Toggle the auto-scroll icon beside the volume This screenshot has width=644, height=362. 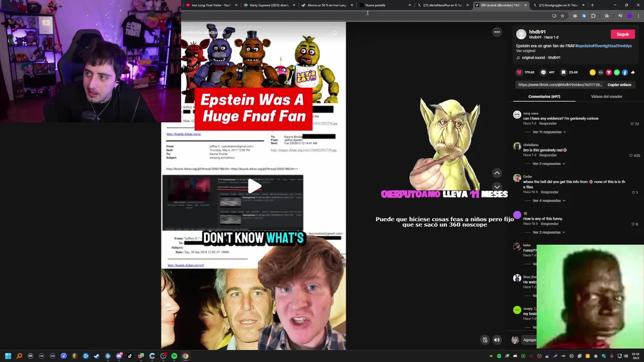pyautogui.click(x=485, y=340)
